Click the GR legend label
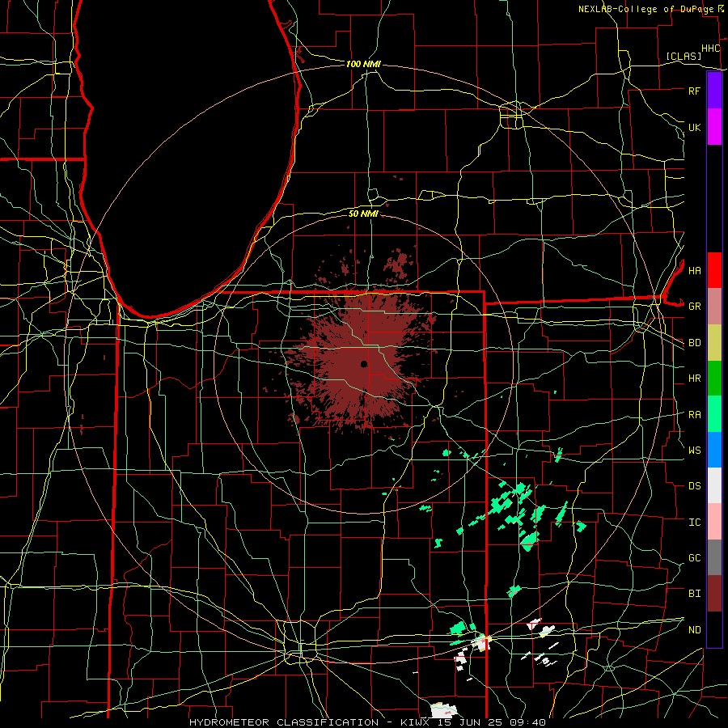This screenshot has width=728, height=728. click(x=694, y=307)
